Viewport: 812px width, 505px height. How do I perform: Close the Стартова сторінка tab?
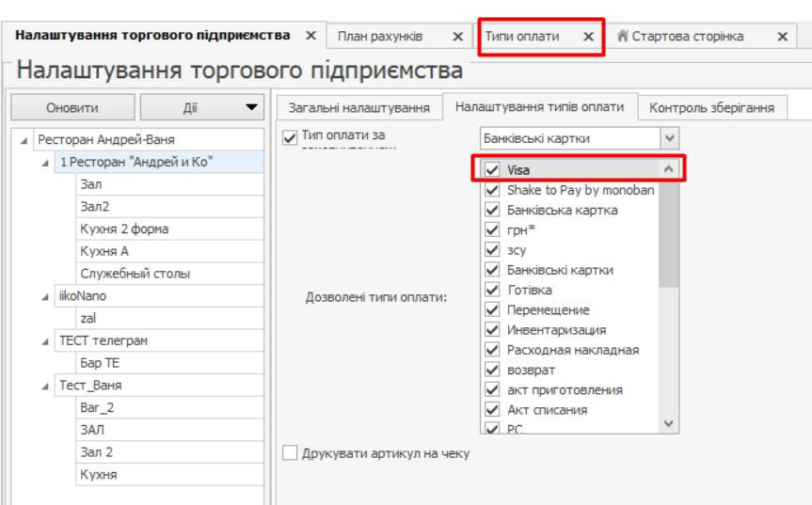(782, 37)
